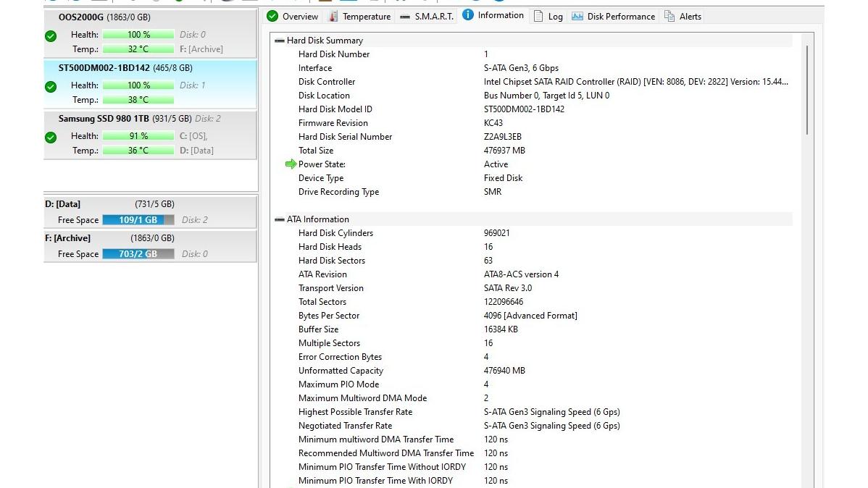Select the Information tab
This screenshot has height=488, width=868.
[493, 15]
